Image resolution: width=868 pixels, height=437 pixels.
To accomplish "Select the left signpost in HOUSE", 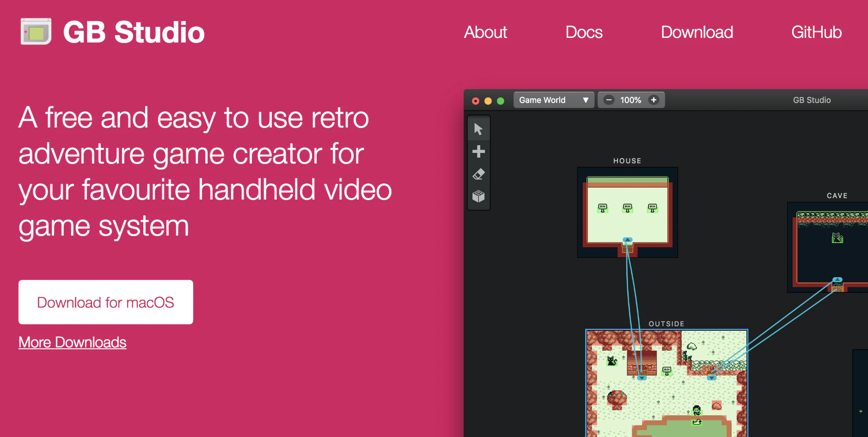I will [x=603, y=208].
